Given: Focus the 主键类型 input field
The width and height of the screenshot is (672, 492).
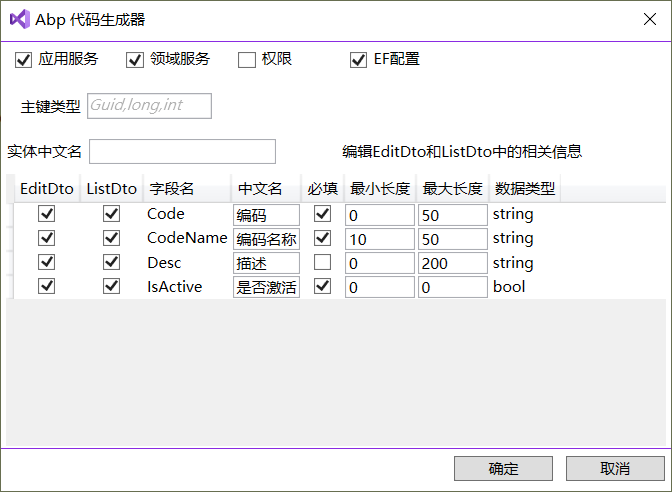Looking at the screenshot, I should pyautogui.click(x=149, y=106).
